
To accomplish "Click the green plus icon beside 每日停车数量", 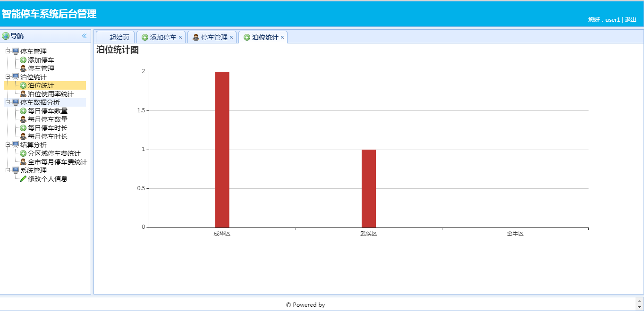I will (23, 111).
